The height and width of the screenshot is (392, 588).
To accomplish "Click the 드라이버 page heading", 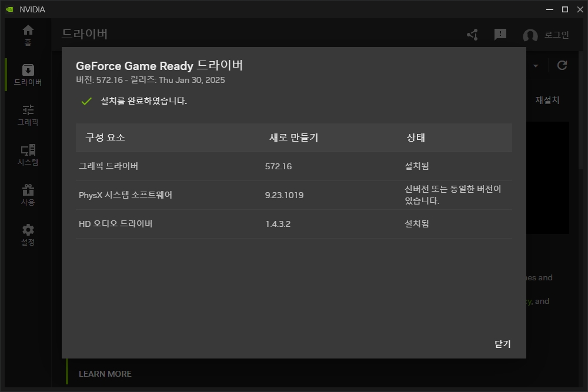I will click(85, 33).
